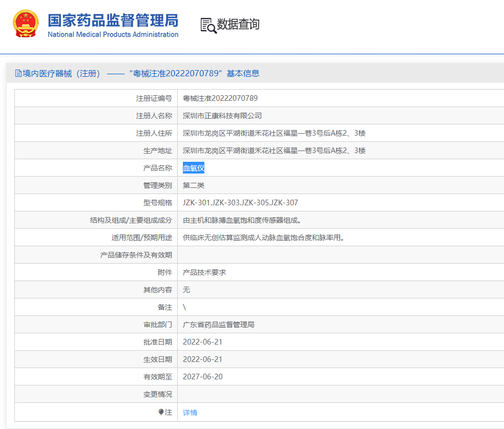Click the 第二类 management category value

(194, 185)
